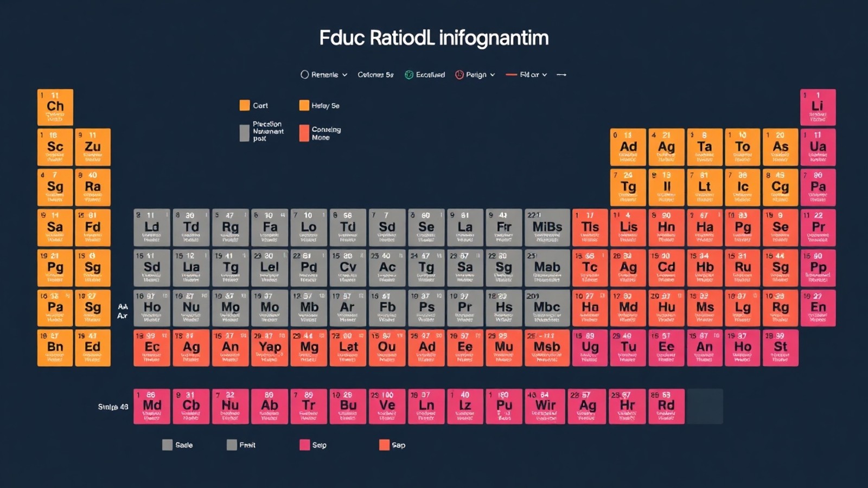Select the gray Lel element cell
The image size is (868, 488).
[270, 267]
